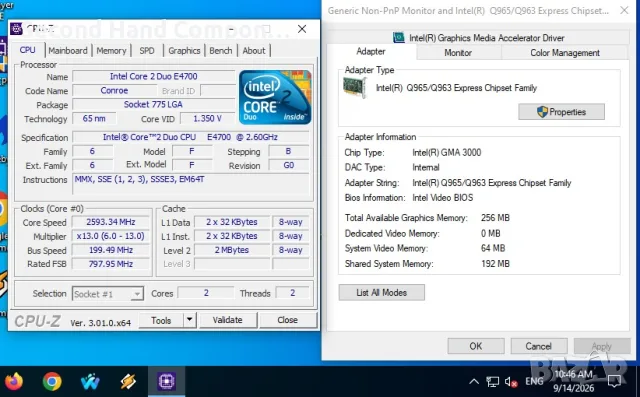Click the Rated FSB 797.95 MHz value
The height and width of the screenshot is (397, 640).
[x=111, y=264]
